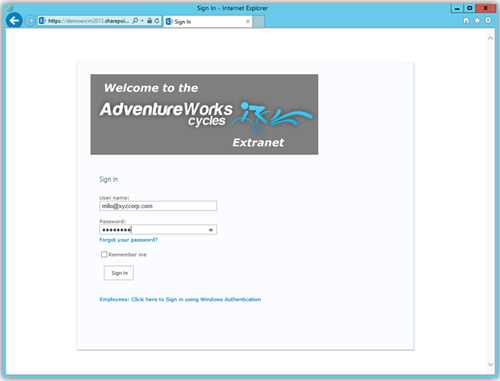Click the browser Back arrow button
The height and width of the screenshot is (381, 500).
tap(14, 21)
